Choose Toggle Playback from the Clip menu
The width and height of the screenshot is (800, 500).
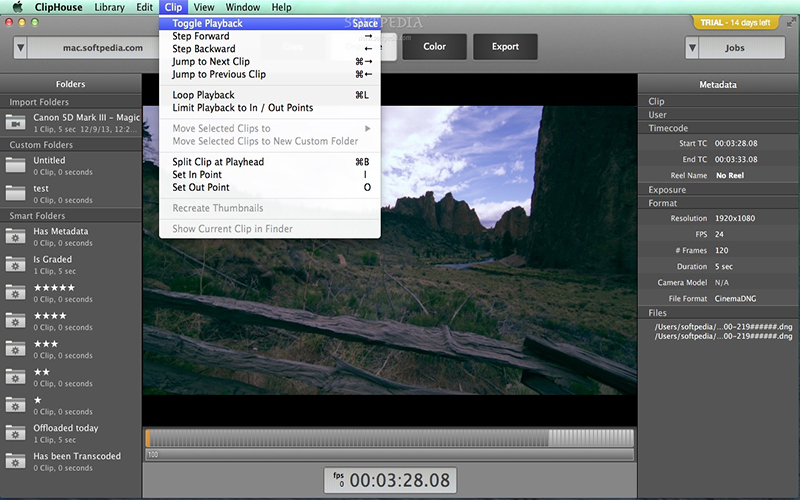[x=270, y=23]
